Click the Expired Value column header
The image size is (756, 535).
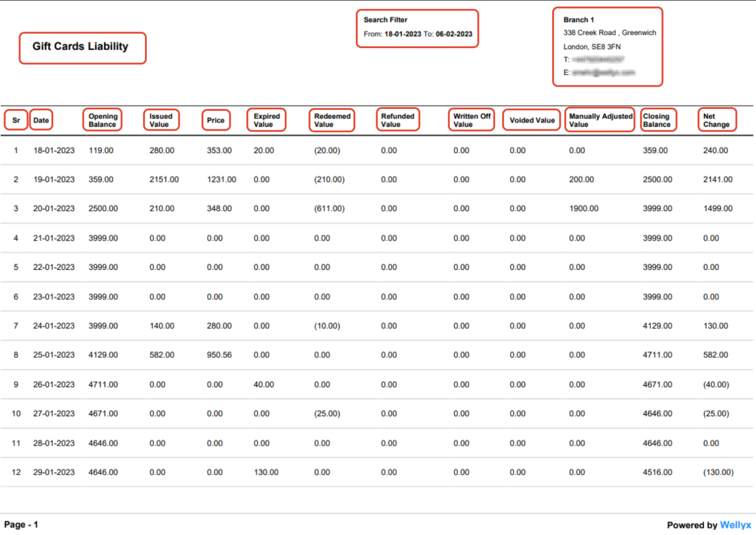pos(266,120)
